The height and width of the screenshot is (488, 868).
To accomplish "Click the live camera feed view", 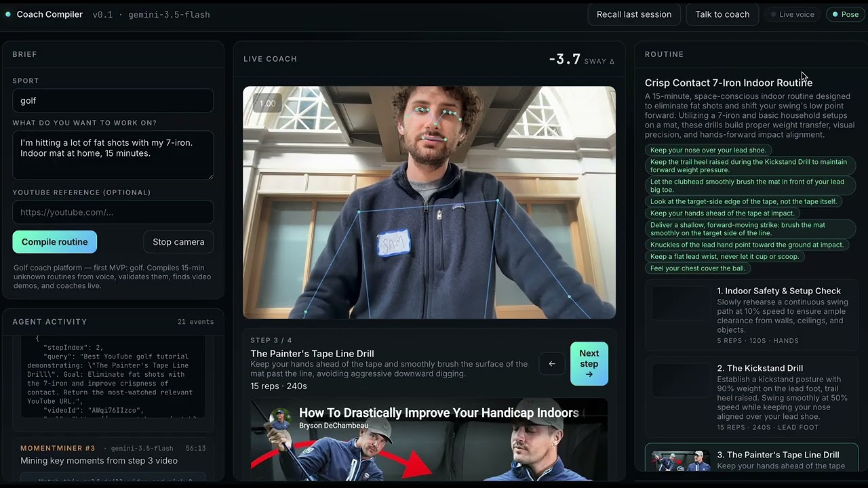I will click(429, 202).
